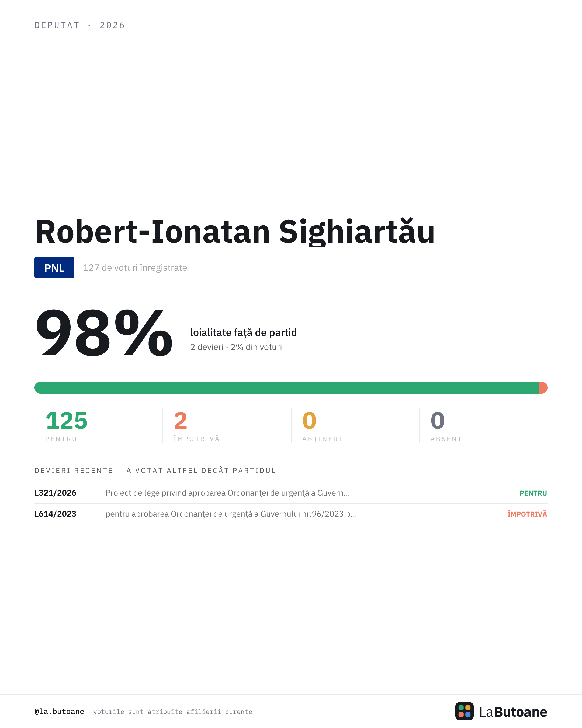Viewport: 582px width, 728px height.
Task: Click the LaButoane brand name text
Action: coord(513,712)
